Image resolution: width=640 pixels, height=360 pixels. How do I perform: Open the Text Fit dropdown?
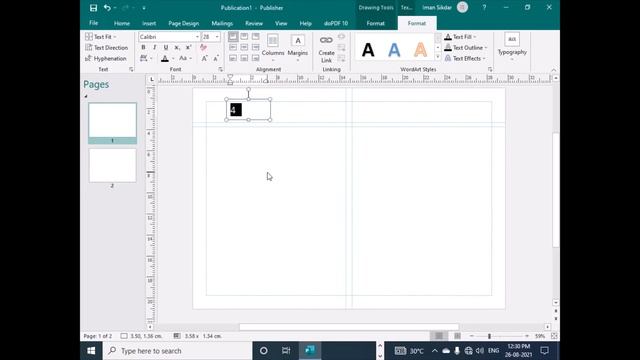coord(101,37)
